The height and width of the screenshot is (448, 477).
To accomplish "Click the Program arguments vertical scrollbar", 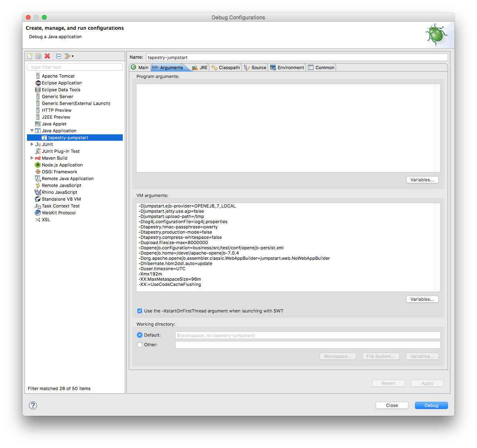I will click(438, 128).
